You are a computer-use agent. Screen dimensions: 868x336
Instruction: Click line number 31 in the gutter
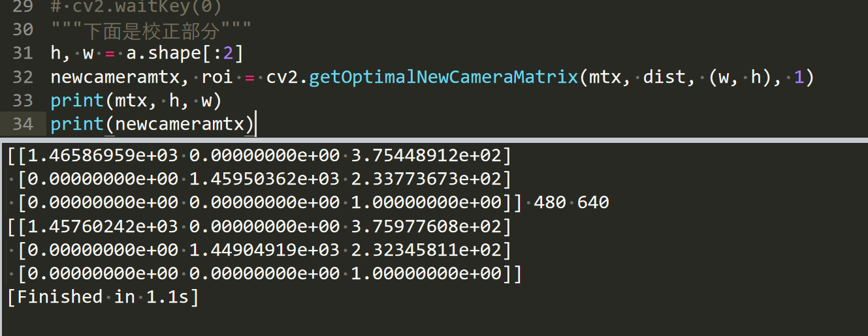tap(22, 53)
